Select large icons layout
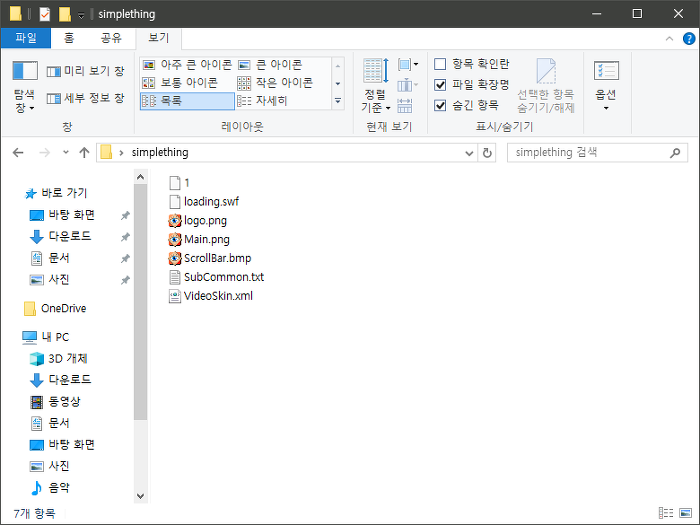 click(x=270, y=65)
